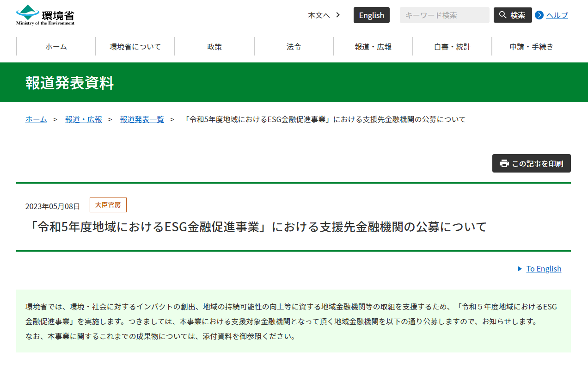588x383 pixels.
Task: Select 法令 in the navigation bar
Action: coord(294,46)
